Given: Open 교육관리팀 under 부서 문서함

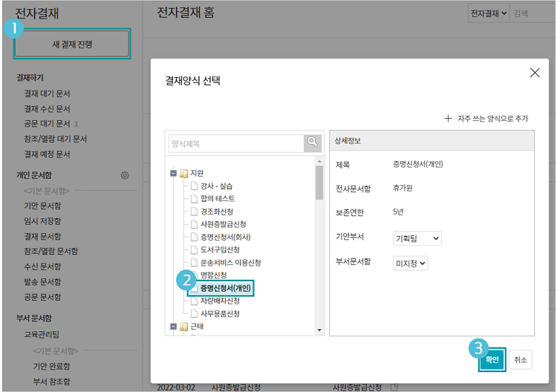Looking at the screenshot, I should 42,335.
